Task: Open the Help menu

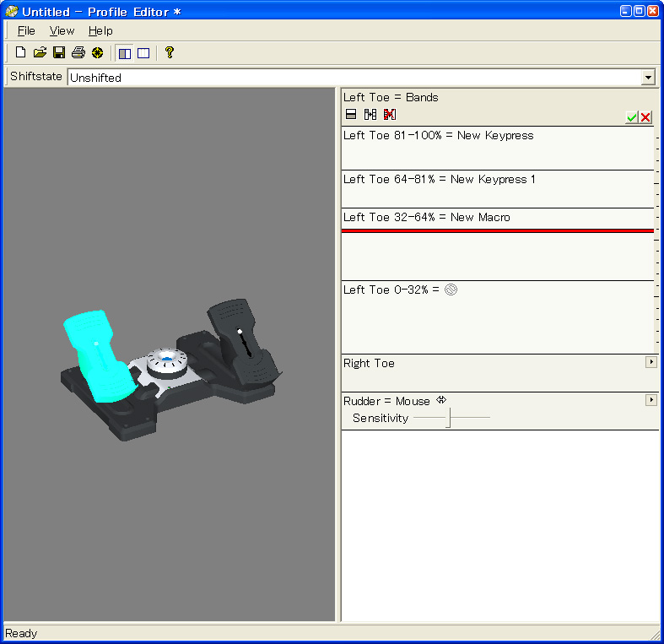Action: 100,31
